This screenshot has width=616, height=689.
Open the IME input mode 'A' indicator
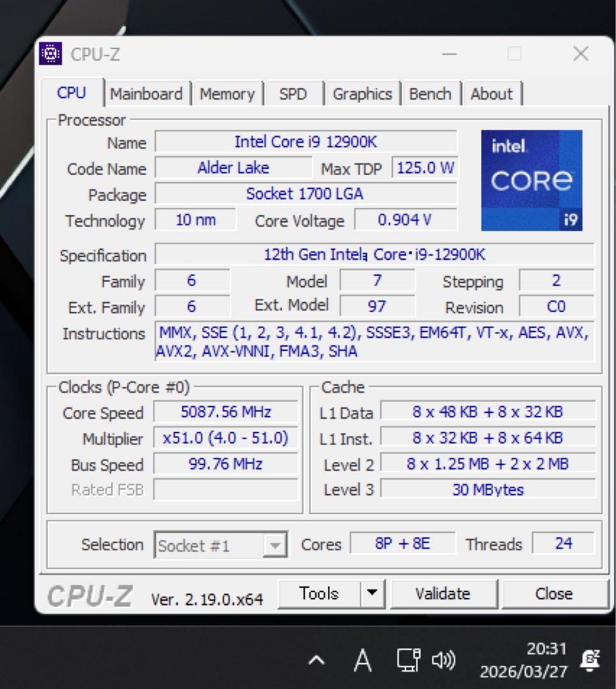point(363,660)
